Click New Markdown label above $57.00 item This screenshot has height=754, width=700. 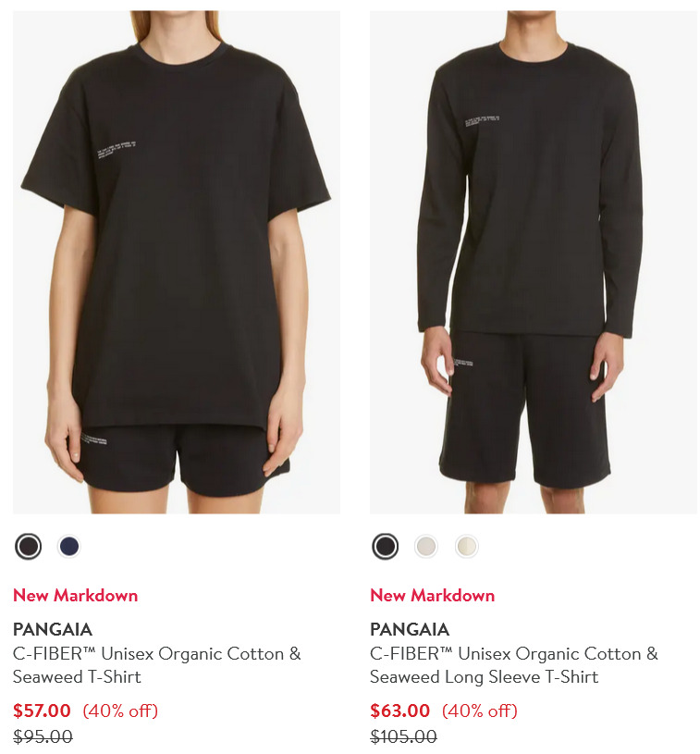(76, 595)
